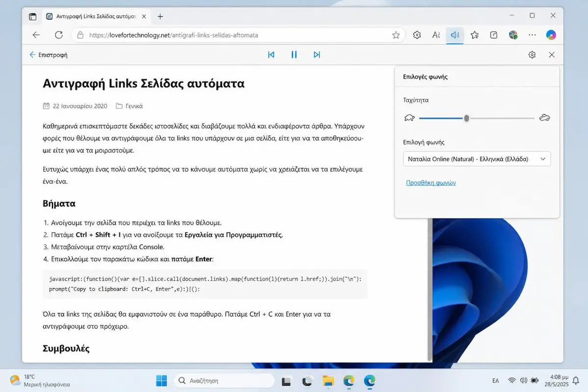Go back with the browser back arrow

36,35
